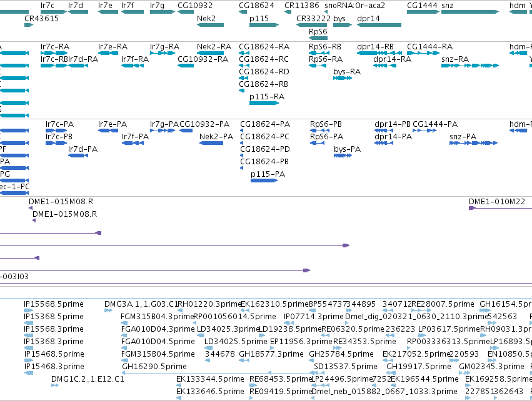The height and width of the screenshot is (401, 532).
Task: Open the DMG3A.1_1.G03.C1 EST label
Action: (x=141, y=304)
